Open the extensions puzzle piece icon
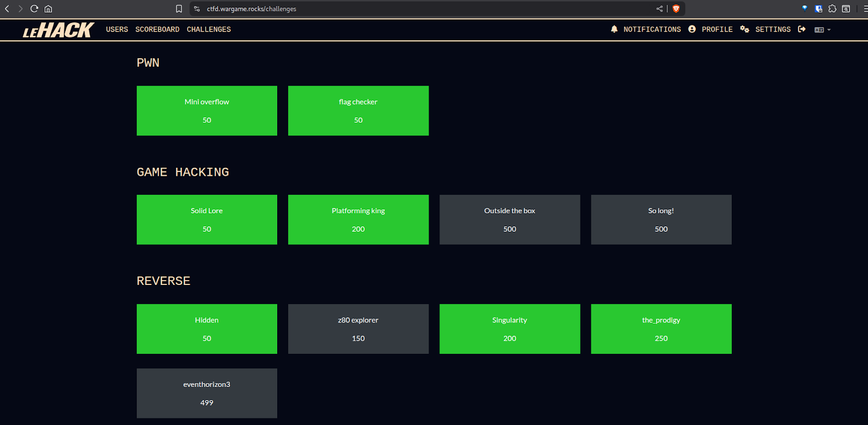This screenshot has width=868, height=425. 832,9
